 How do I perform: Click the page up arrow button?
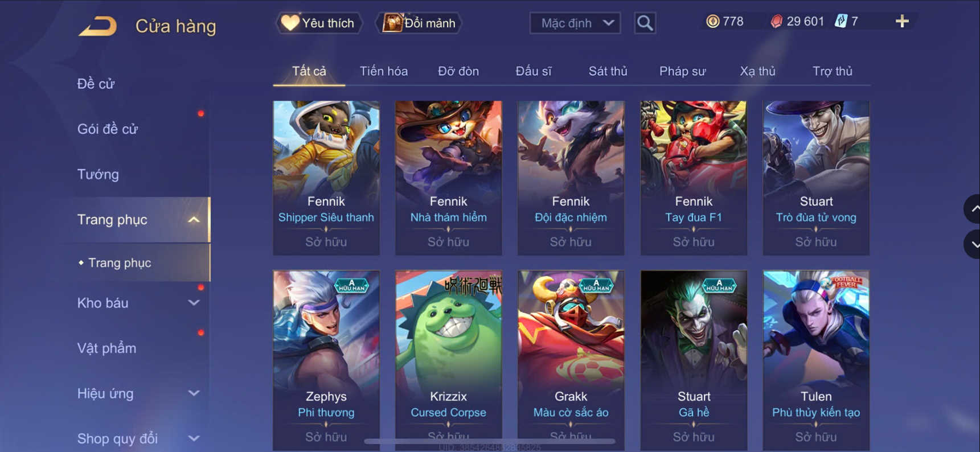[x=973, y=209]
